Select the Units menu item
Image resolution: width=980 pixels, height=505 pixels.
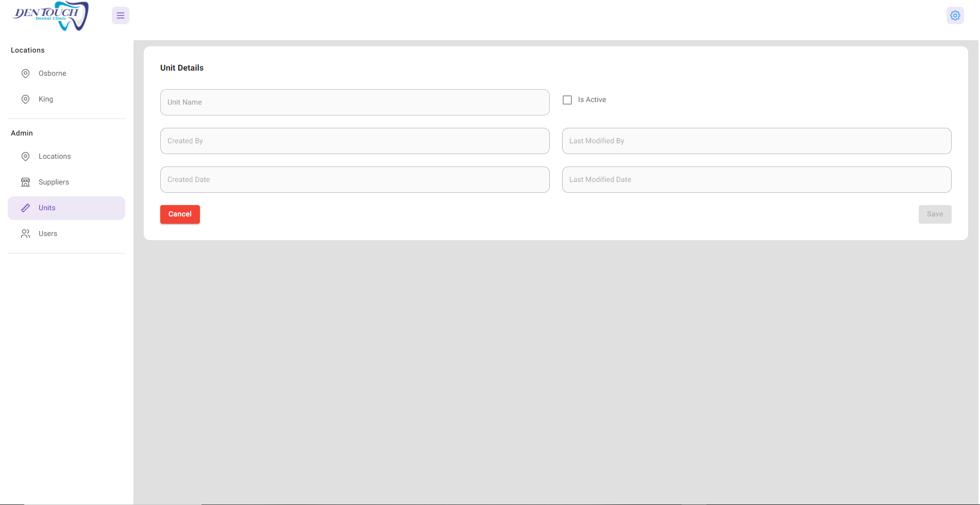66,208
